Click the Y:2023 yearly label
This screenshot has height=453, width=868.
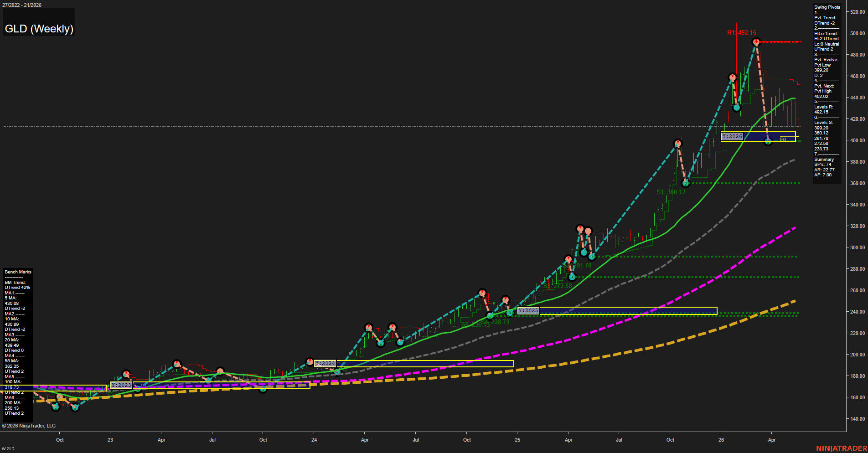(121, 385)
